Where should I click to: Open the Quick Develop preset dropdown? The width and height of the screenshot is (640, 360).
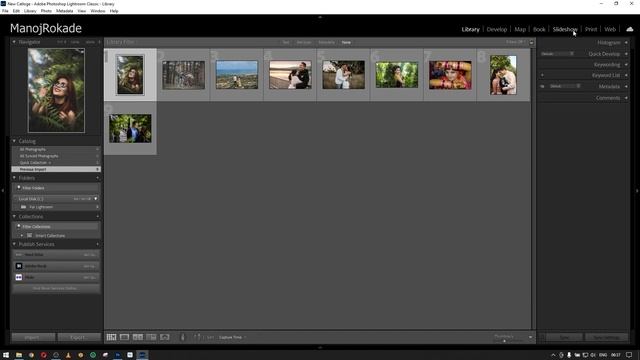click(558, 54)
